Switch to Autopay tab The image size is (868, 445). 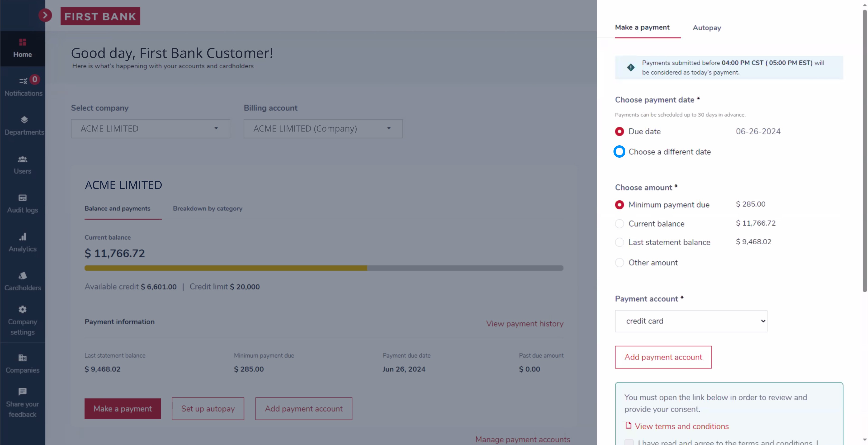pos(707,27)
